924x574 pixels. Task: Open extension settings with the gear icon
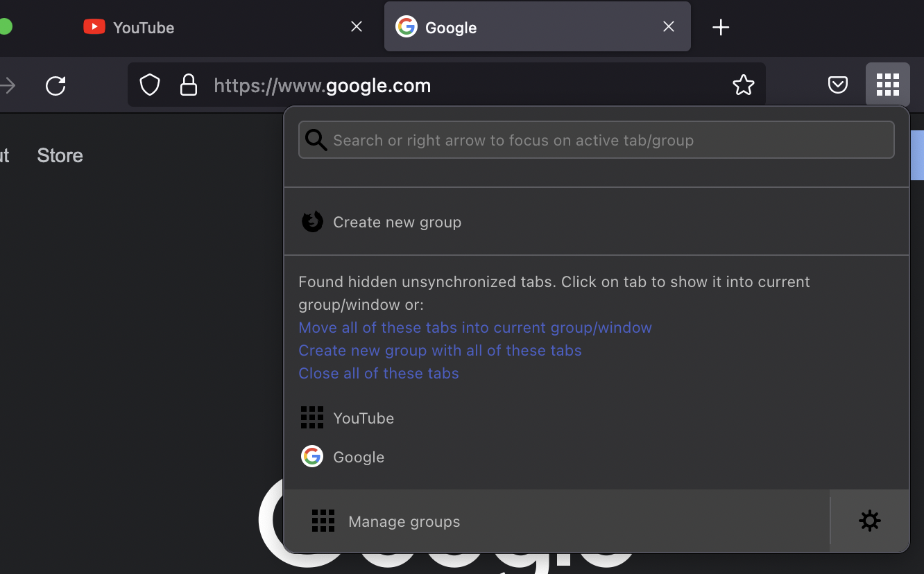click(x=869, y=521)
